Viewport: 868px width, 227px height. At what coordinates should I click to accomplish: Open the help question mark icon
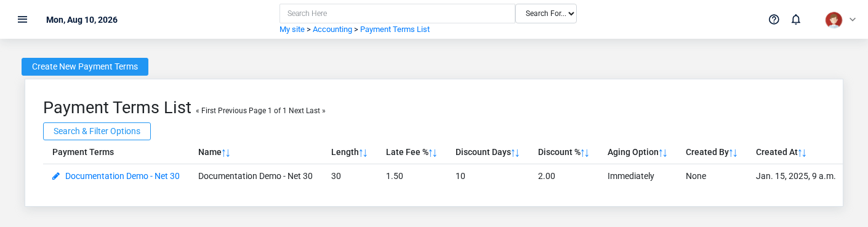tap(774, 19)
